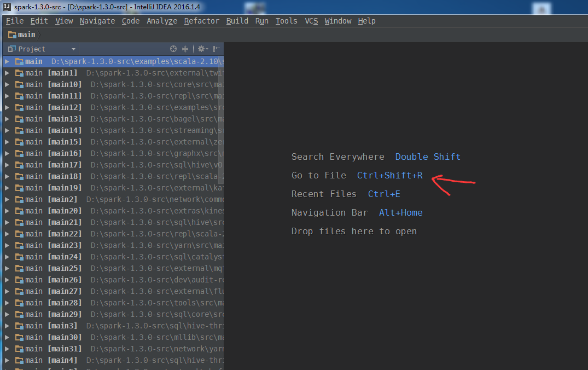The image size is (588, 370).
Task: Click the folder icon of main [main31]
Action: coord(19,349)
